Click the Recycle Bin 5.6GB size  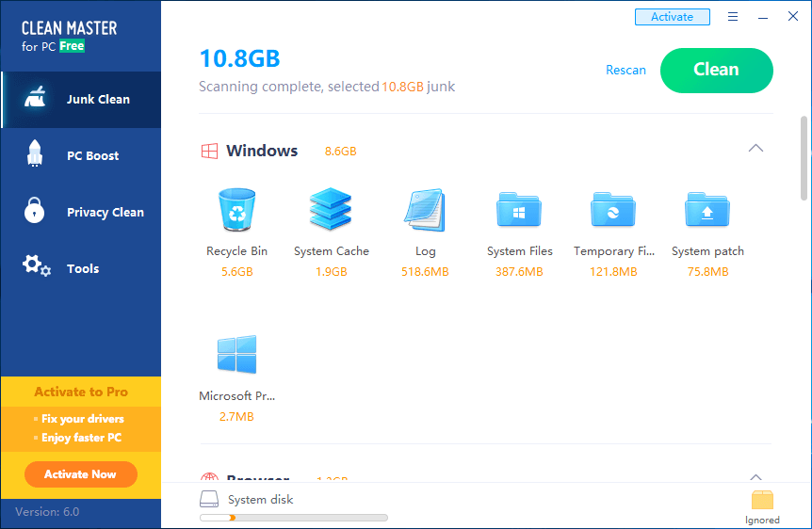point(236,272)
